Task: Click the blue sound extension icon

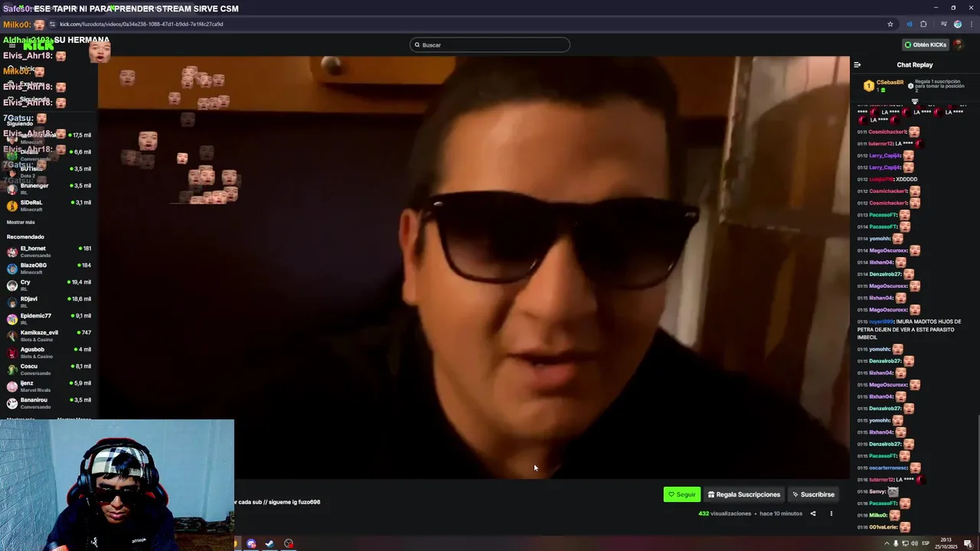Action: coord(909,24)
